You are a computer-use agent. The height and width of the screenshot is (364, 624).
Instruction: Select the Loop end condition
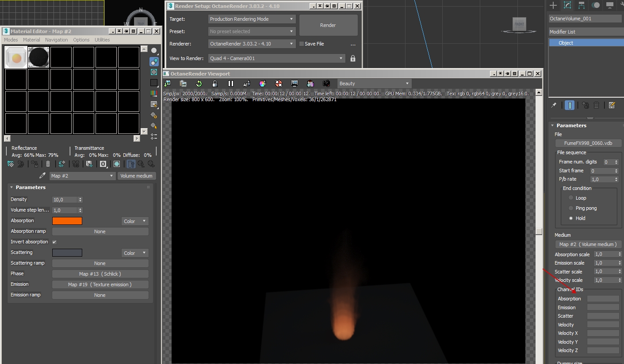571,198
